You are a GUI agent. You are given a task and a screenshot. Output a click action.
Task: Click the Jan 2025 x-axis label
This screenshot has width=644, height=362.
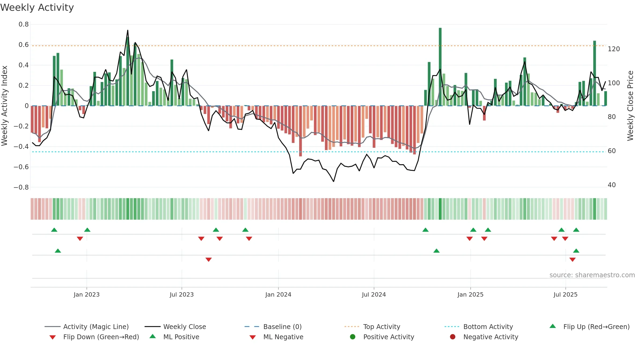pyautogui.click(x=470, y=294)
